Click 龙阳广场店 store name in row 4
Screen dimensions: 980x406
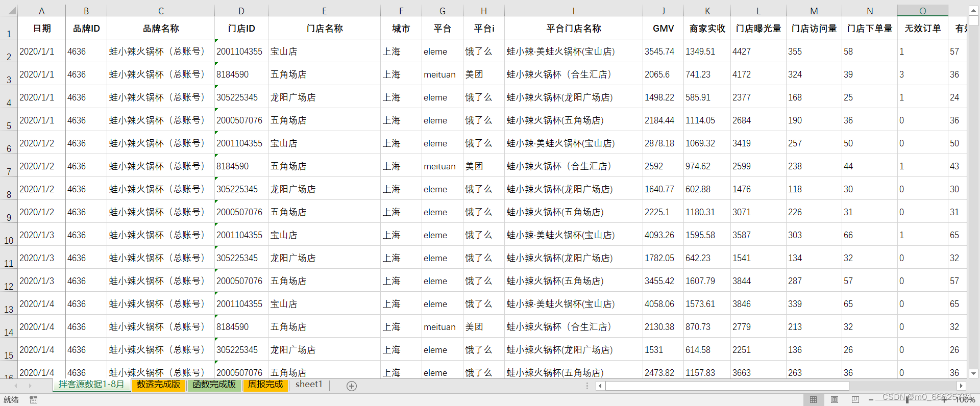click(325, 97)
